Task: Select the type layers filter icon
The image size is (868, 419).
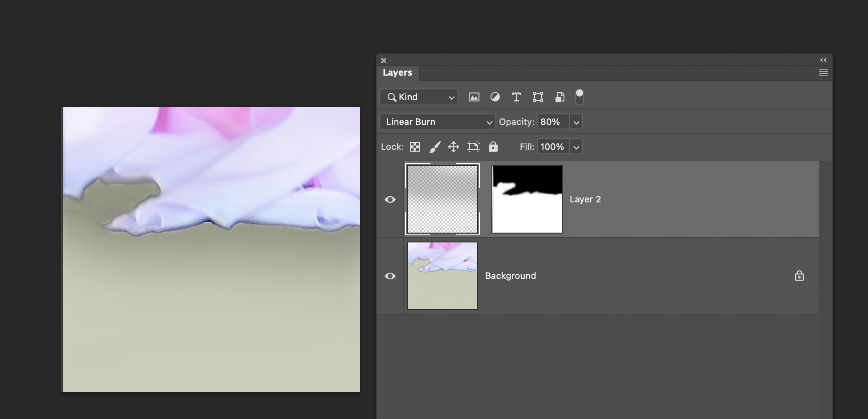Action: (516, 97)
